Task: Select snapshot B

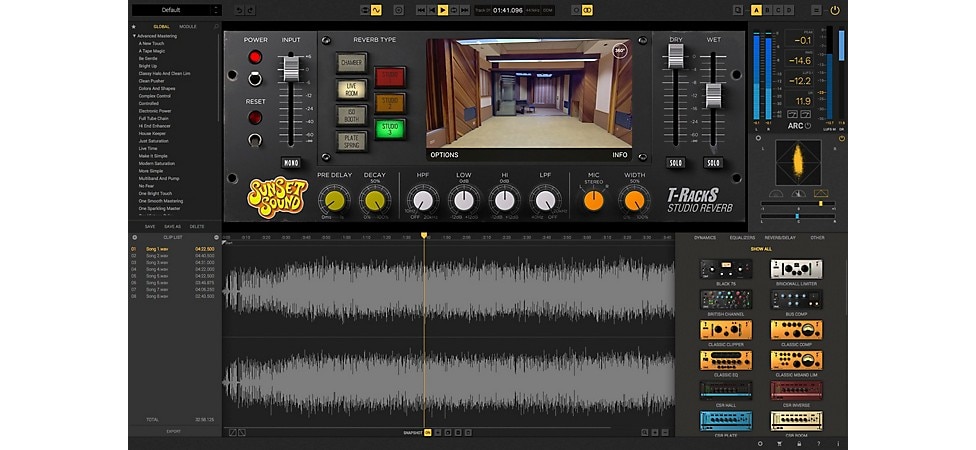Action: 767,10
